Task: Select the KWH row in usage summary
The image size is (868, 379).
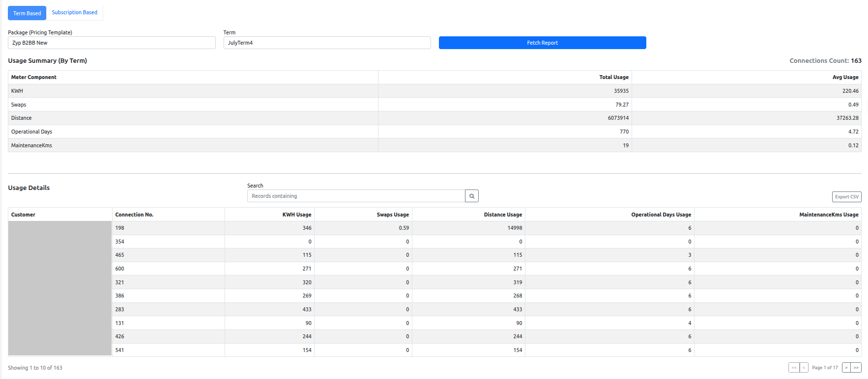Action: pyautogui.click(x=434, y=91)
